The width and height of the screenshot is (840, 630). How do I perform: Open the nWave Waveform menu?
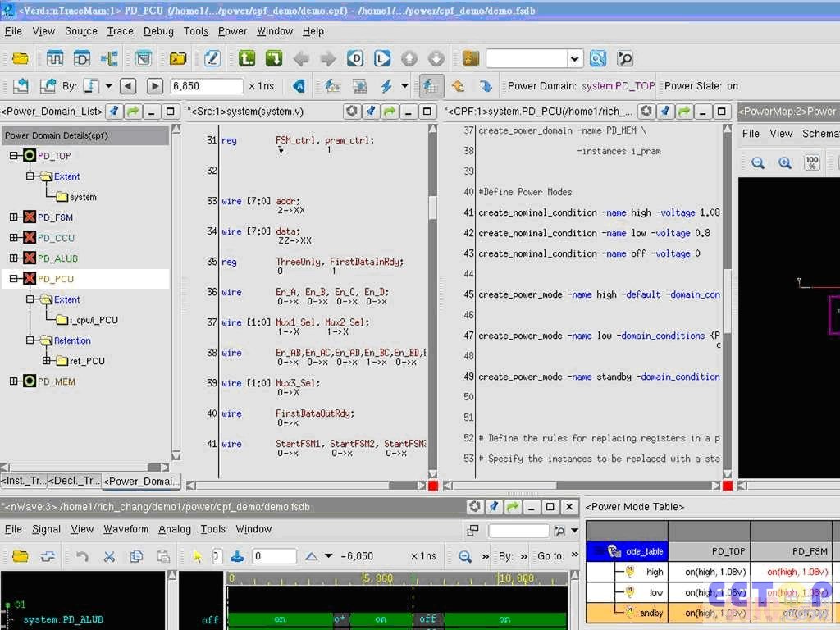(126, 529)
